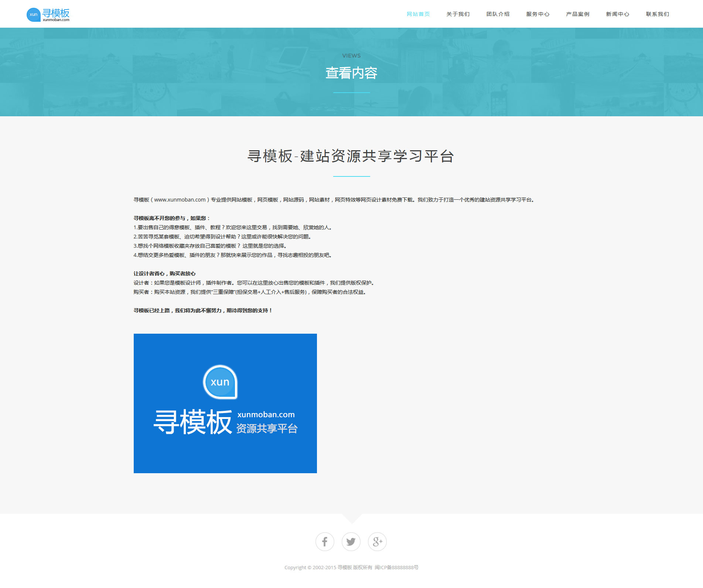Click the 闽ICP备88888888号 footer text
The width and height of the screenshot is (703, 588).
click(x=396, y=567)
